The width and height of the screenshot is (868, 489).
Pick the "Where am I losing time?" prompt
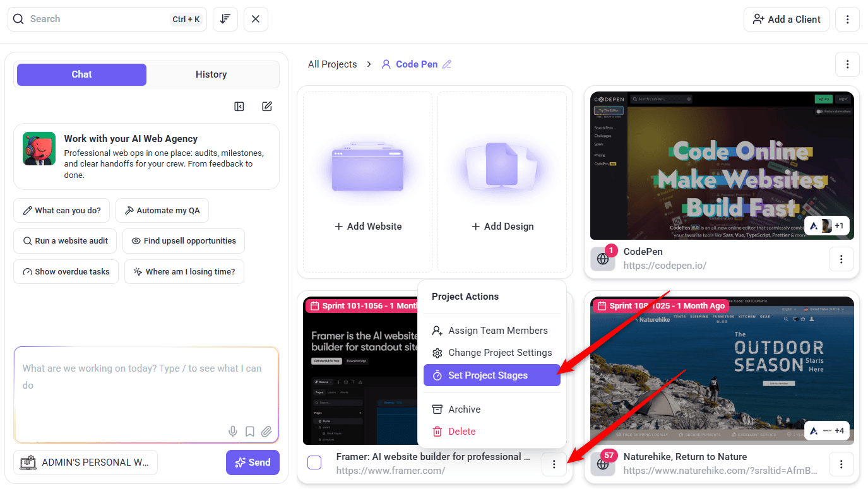coord(184,272)
